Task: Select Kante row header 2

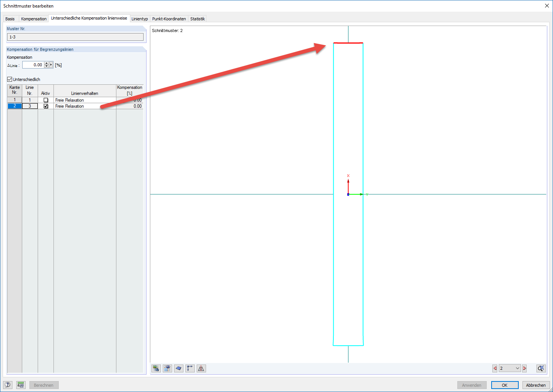Action: (15, 106)
